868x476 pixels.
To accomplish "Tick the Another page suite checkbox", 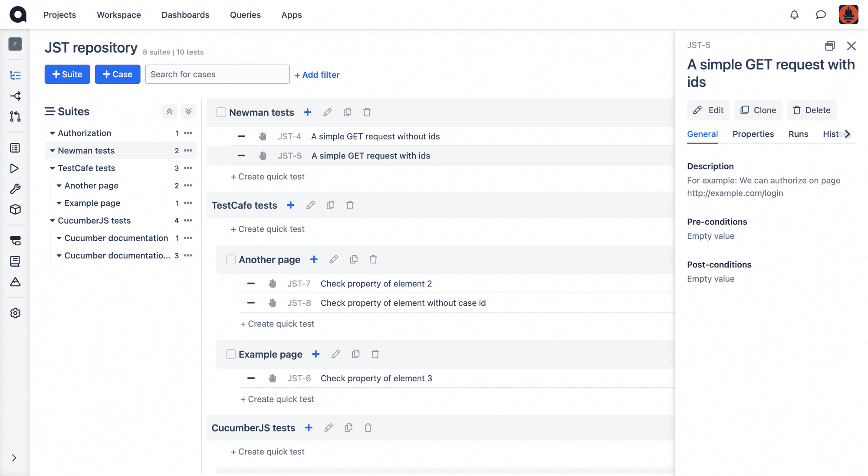I will tap(231, 260).
